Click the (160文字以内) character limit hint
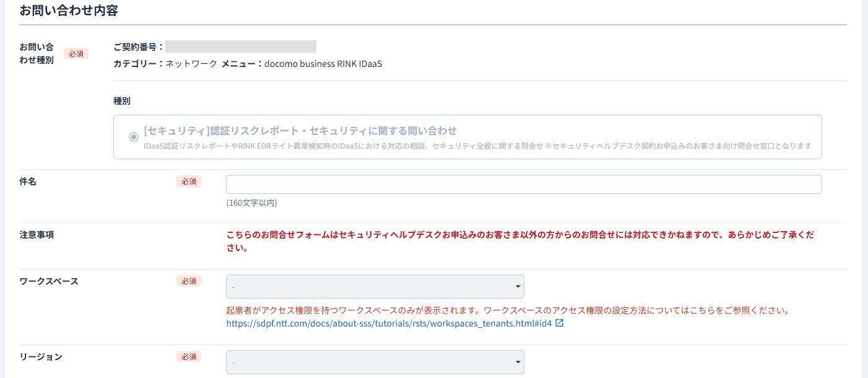The width and height of the screenshot is (868, 378). (x=251, y=203)
